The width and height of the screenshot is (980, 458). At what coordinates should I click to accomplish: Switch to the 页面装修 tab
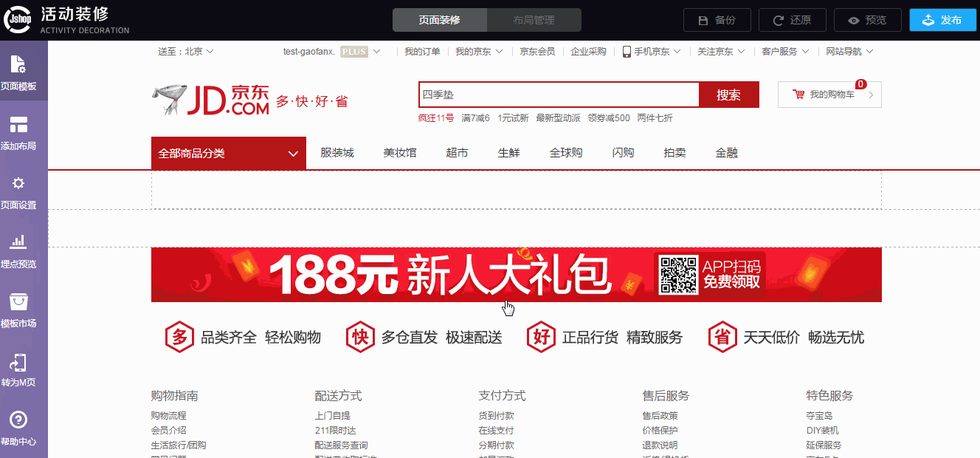tap(440, 20)
